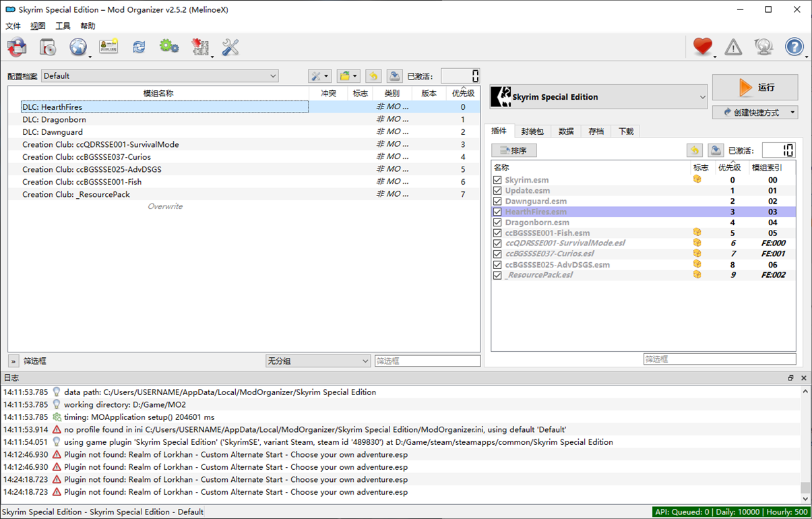Open the profiles ID card icon
Viewport: 812px width, 519px height.
coord(108,47)
